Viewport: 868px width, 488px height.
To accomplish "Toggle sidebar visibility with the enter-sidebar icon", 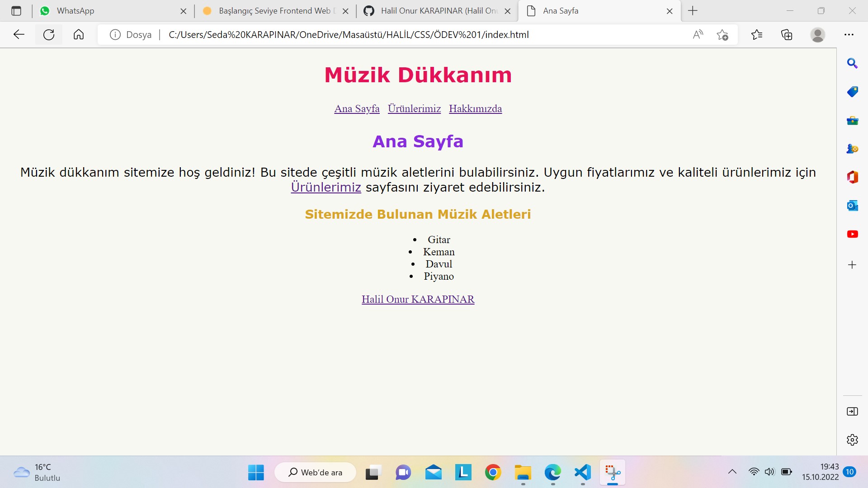I will [x=853, y=411].
